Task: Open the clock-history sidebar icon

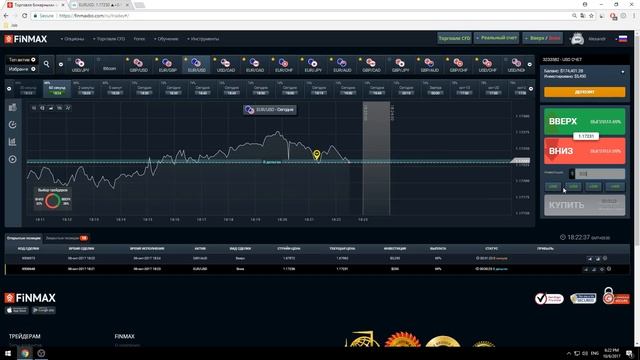Action: pyautogui.click(x=13, y=124)
